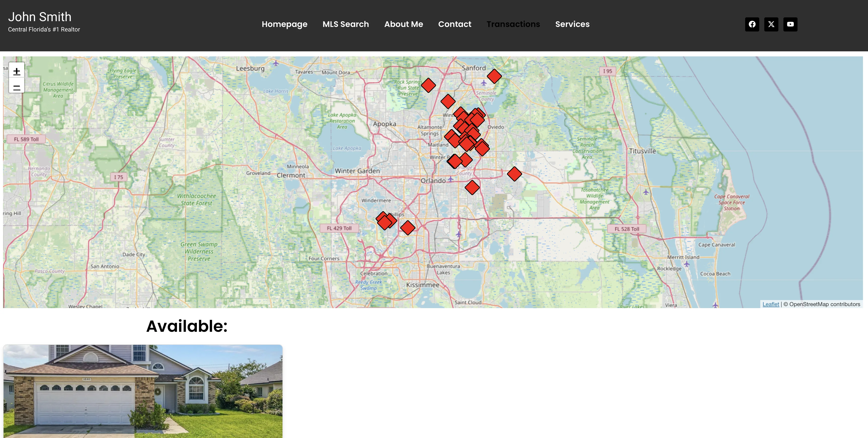Viewport: 868px width, 438px height.
Task: Zoom in the map with plus button
Action: (17, 71)
